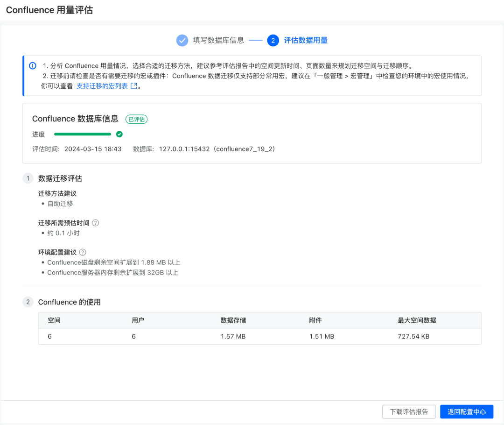Click the help icon beside 环境配置建议

coord(83,252)
